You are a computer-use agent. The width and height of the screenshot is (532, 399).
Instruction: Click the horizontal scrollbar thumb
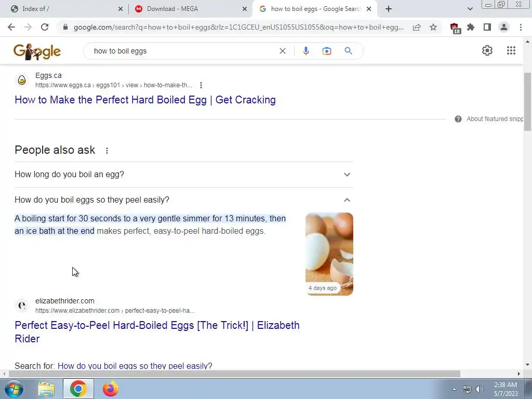(x=234, y=374)
